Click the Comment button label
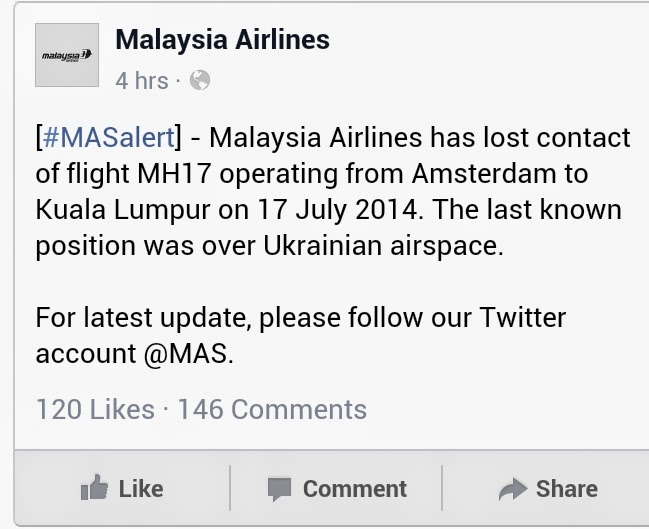 click(x=355, y=489)
